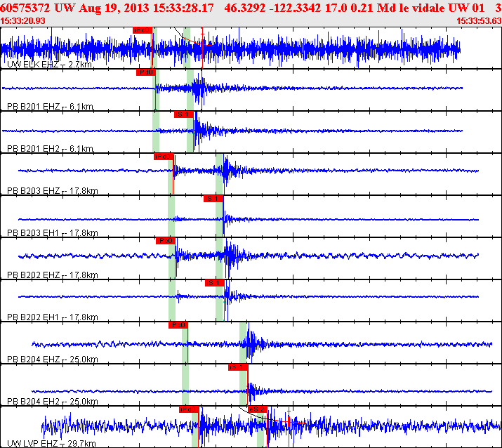The height and width of the screenshot is (448, 502).
Task: Select the PB B204 EHZ 25.0km channel label
Action: pyautogui.click(x=53, y=360)
